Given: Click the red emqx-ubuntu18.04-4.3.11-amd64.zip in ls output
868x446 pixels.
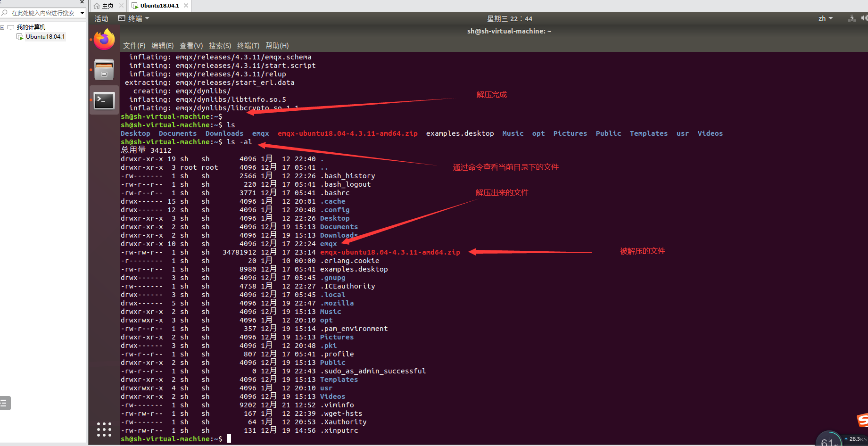Looking at the screenshot, I should (347, 133).
